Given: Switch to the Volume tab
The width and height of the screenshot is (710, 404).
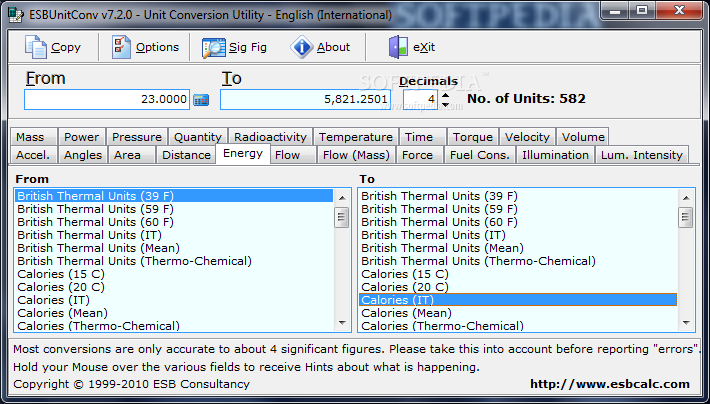Looking at the screenshot, I should (x=583, y=137).
